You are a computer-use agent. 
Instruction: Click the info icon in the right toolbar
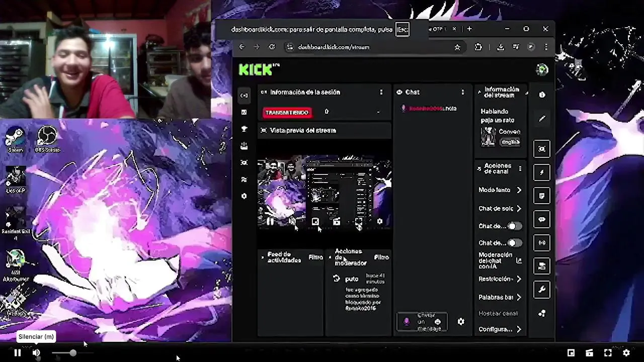(542, 95)
